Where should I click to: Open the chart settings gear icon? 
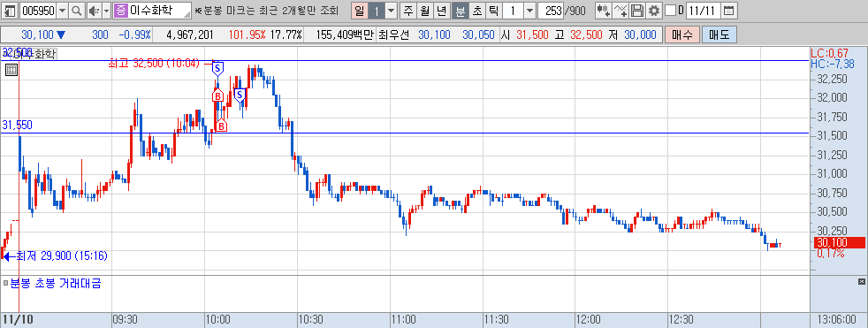click(x=654, y=11)
